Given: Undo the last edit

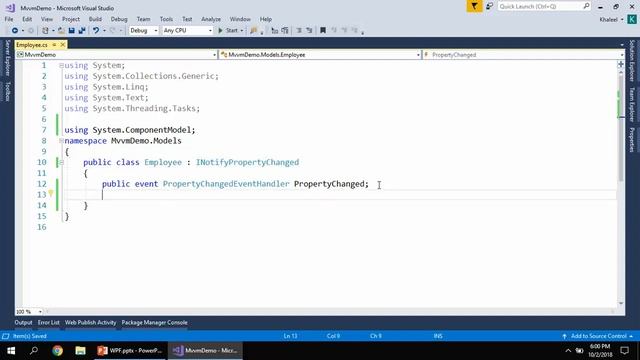Looking at the screenshot, I should (96, 31).
